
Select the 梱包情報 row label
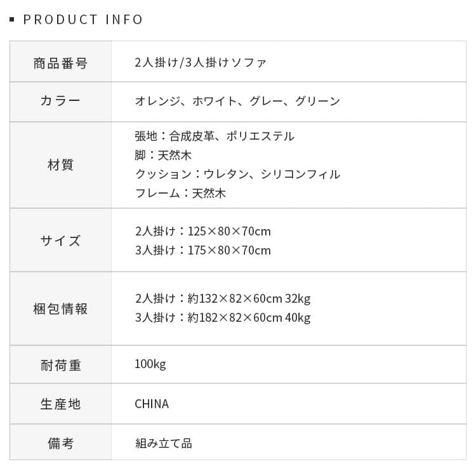pyautogui.click(x=60, y=309)
